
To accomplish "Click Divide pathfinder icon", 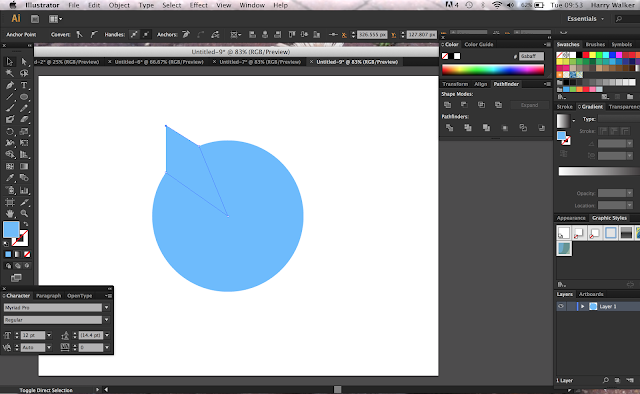I will coord(449,128).
